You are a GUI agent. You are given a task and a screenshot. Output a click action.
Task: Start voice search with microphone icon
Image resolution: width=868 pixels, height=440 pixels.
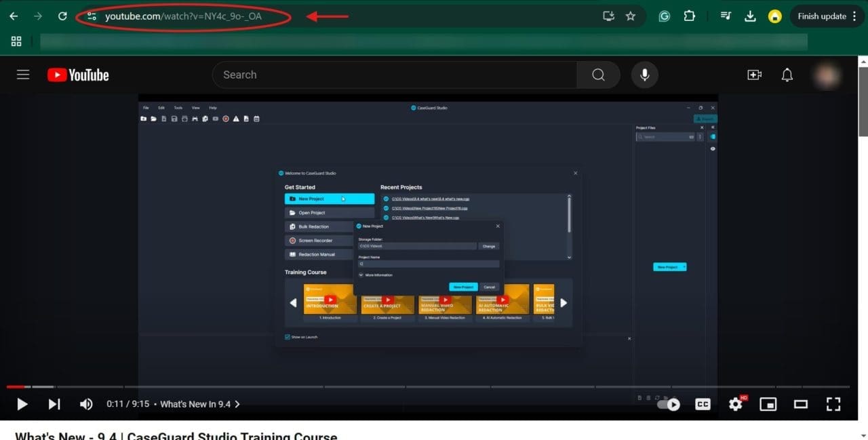pos(644,75)
